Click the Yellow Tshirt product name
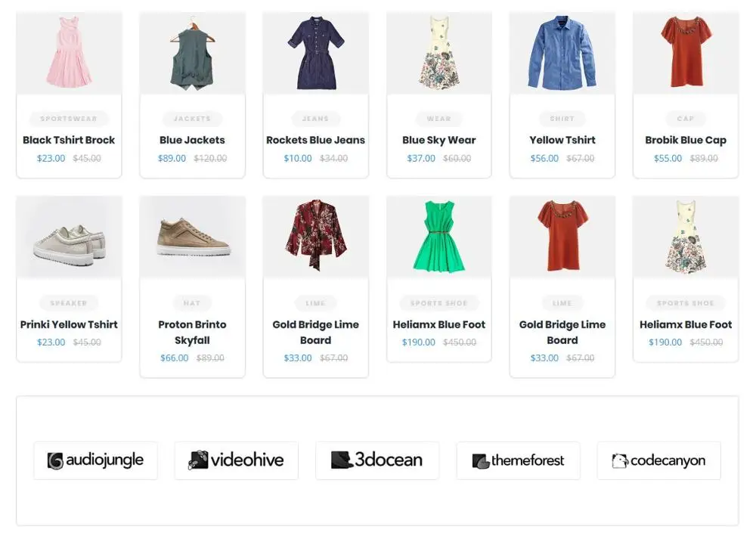The width and height of the screenshot is (756, 539). point(562,140)
